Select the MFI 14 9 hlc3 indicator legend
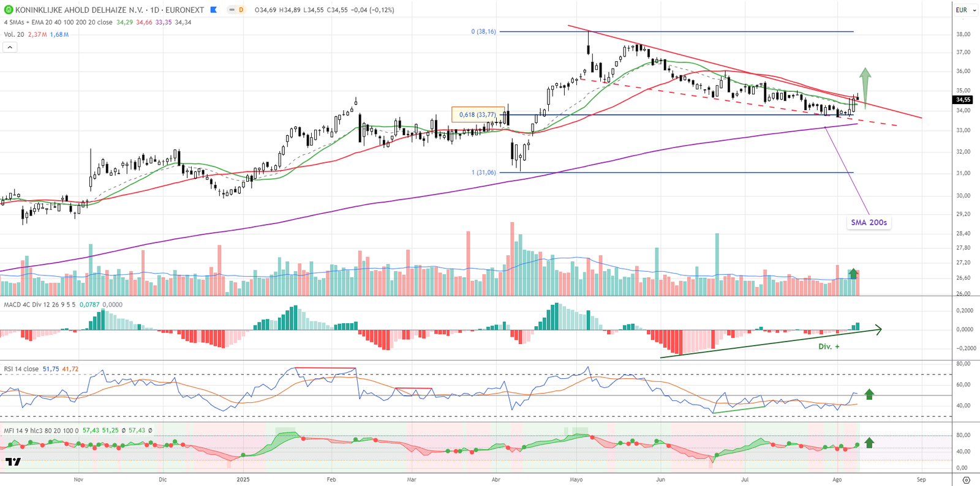 41,430
